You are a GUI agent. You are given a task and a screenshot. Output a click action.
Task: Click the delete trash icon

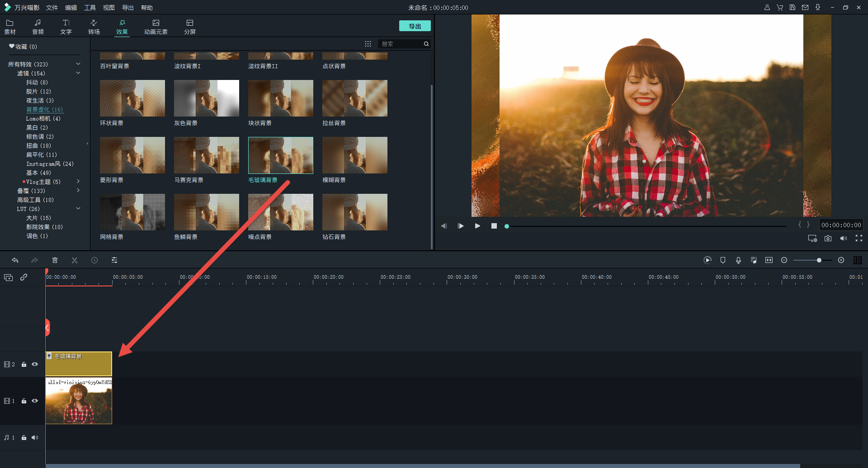[x=55, y=260]
